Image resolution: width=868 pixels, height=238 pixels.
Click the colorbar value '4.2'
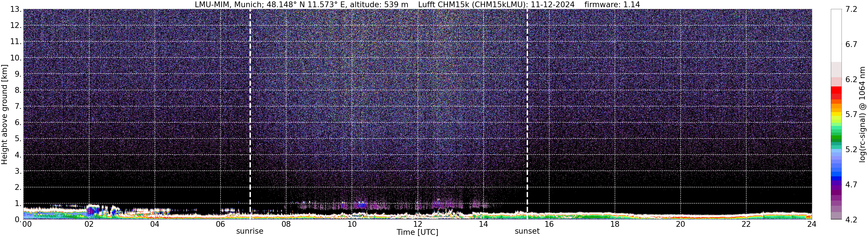click(851, 220)
